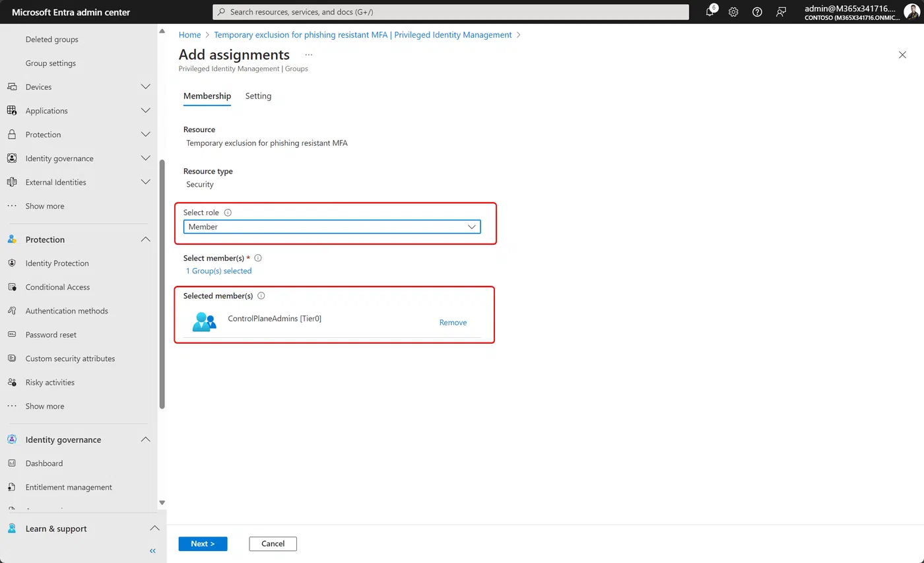Collapse the sidebar with double chevron
The width and height of the screenshot is (924, 563).
(152, 550)
